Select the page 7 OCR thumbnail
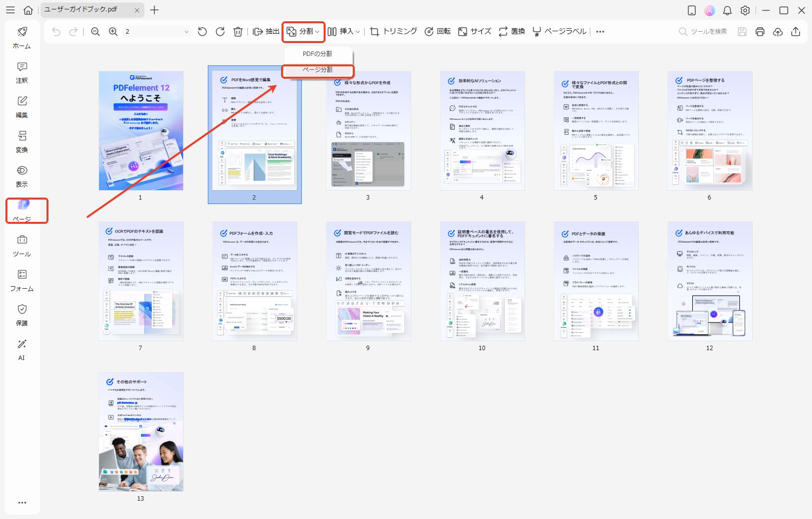Image resolution: width=812 pixels, height=519 pixels. click(141, 281)
